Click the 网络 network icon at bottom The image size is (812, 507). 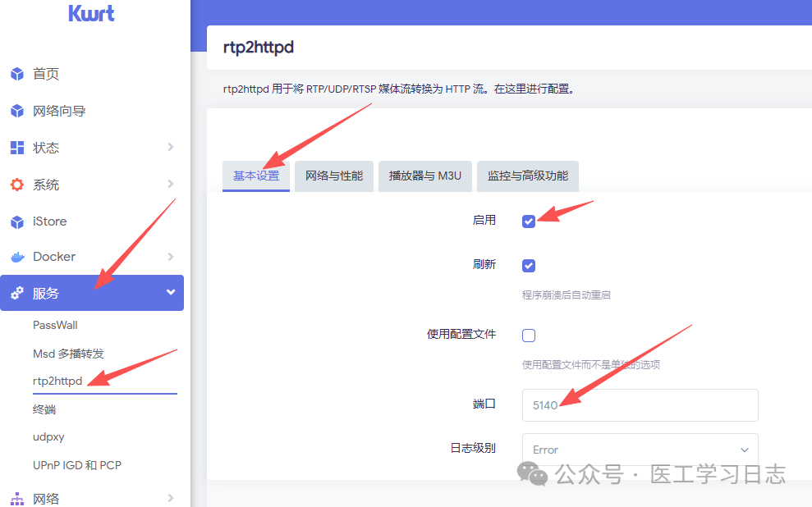[18, 497]
